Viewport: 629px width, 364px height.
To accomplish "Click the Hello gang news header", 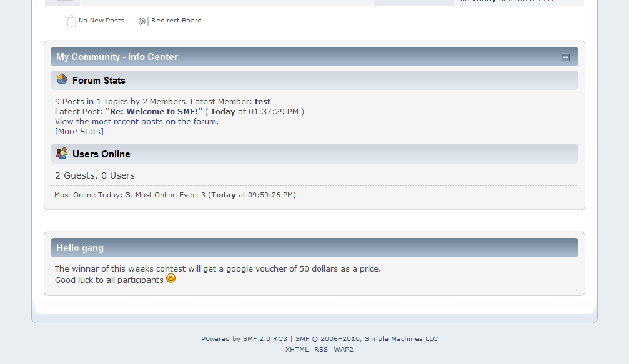I will click(x=80, y=248).
